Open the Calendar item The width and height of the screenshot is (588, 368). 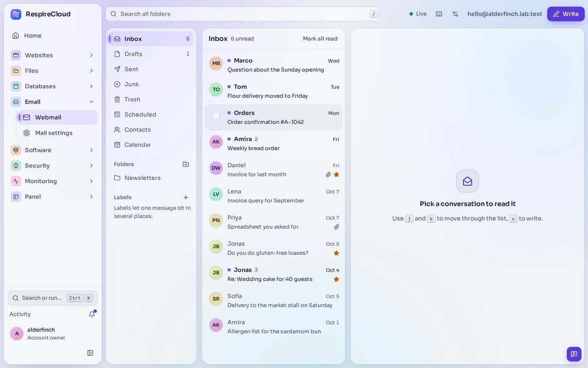[x=151, y=145]
